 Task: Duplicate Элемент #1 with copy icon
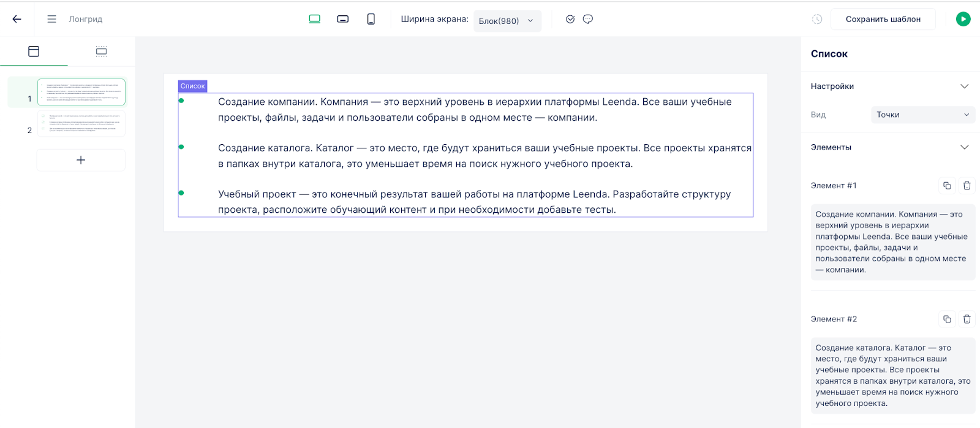tap(947, 185)
